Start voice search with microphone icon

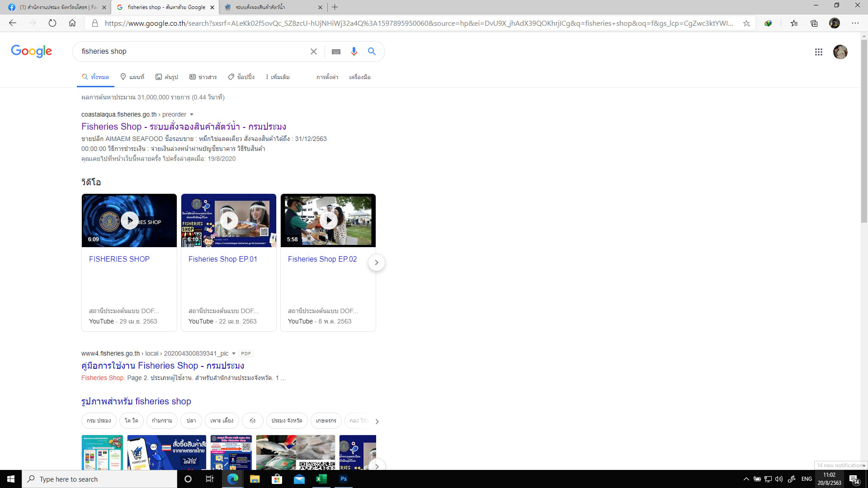[354, 52]
